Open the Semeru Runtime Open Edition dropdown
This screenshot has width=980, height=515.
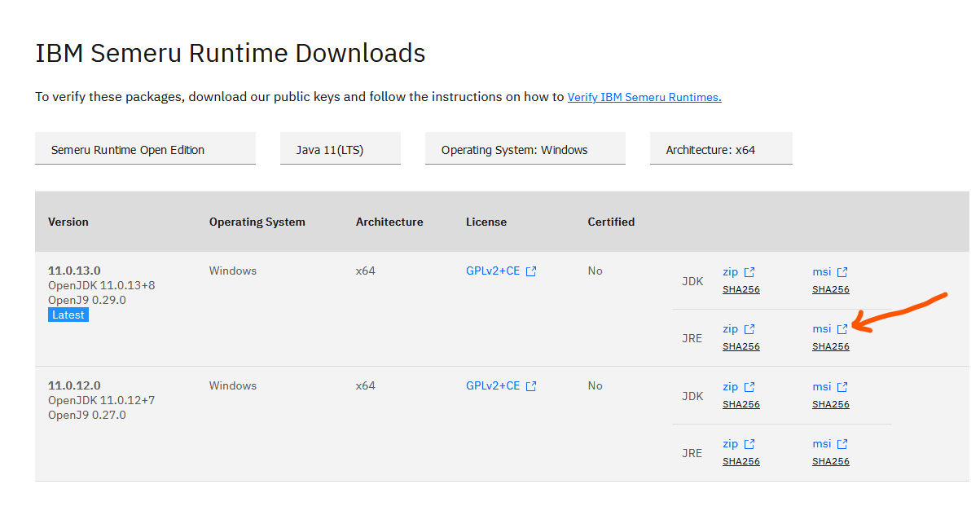pos(145,150)
